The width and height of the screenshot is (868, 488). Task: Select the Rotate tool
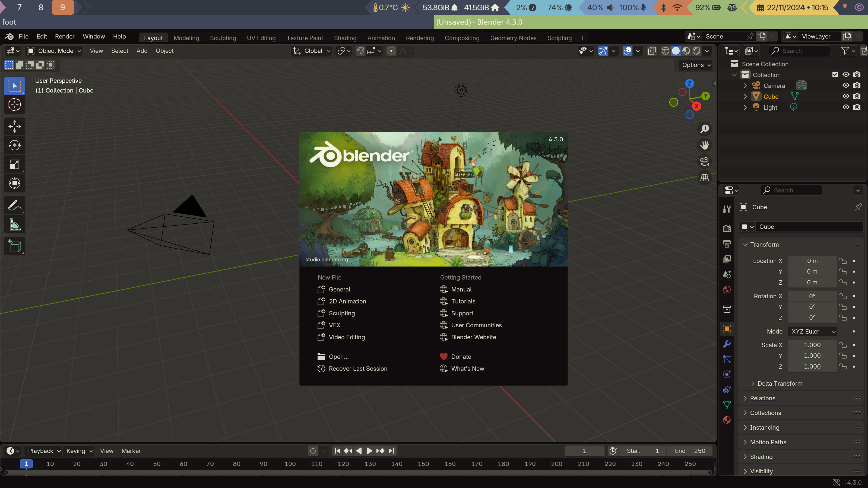(14, 145)
